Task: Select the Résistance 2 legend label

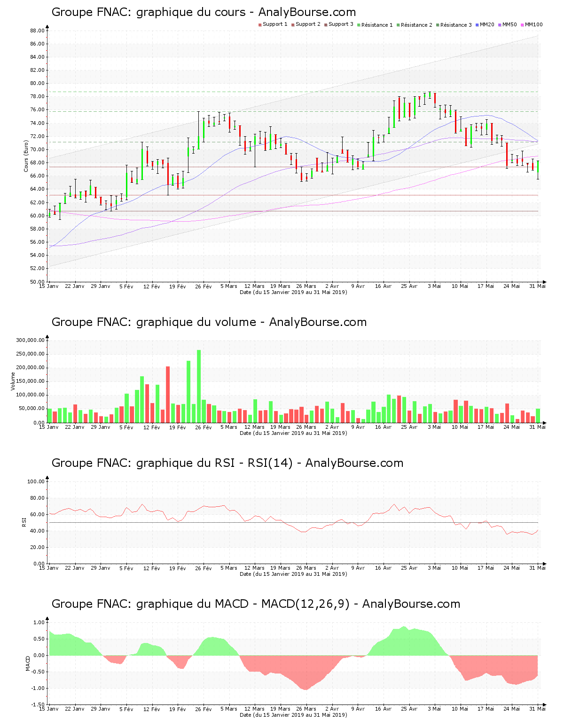Action: 416,25
